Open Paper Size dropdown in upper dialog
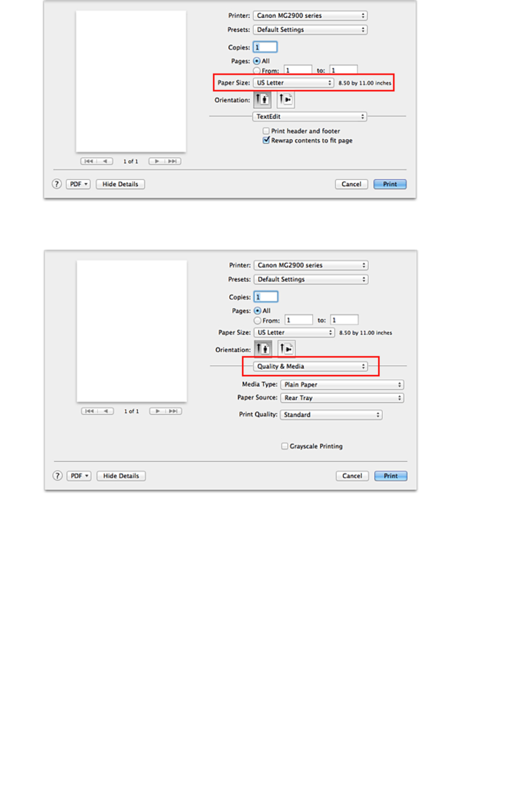The height and width of the screenshot is (789, 532). 293,83
